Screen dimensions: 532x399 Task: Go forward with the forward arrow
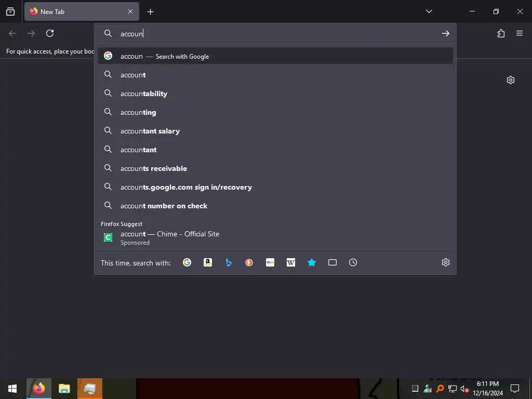[x=31, y=33]
